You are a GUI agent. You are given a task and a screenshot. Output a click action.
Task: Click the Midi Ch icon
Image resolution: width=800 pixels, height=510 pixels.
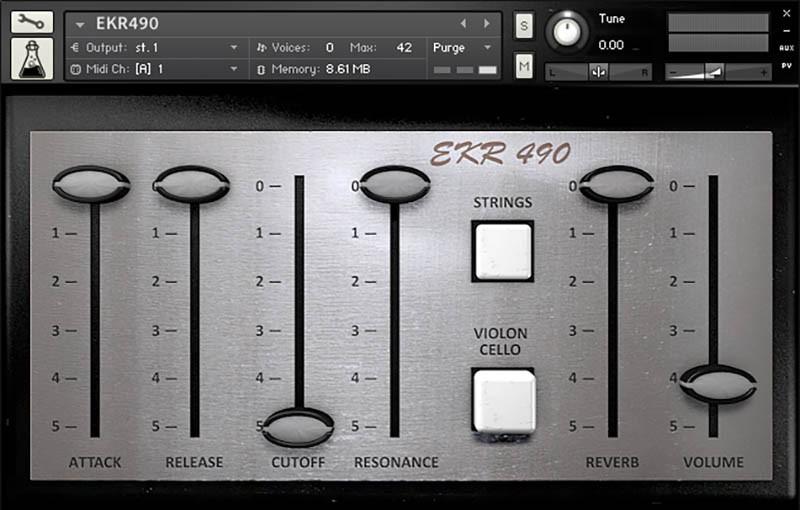tap(76, 69)
